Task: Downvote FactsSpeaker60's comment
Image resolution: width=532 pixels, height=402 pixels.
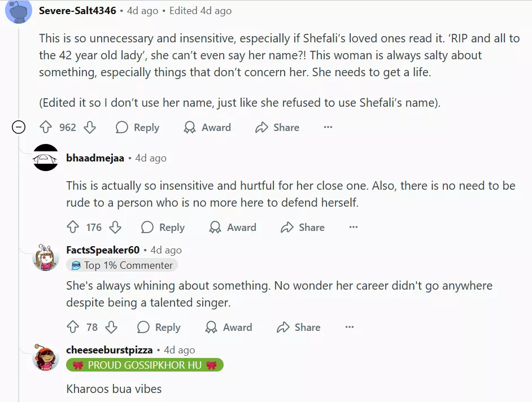Action: (x=111, y=327)
